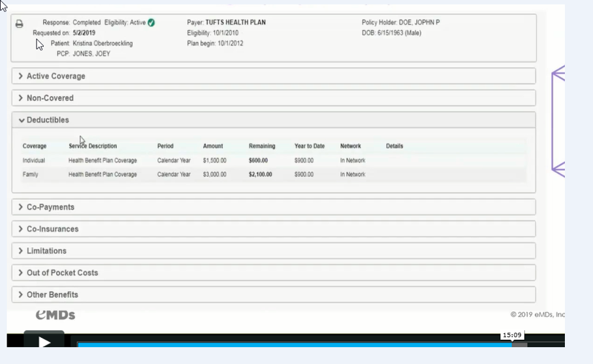Click the In Network cell in the Family row

[x=353, y=174]
